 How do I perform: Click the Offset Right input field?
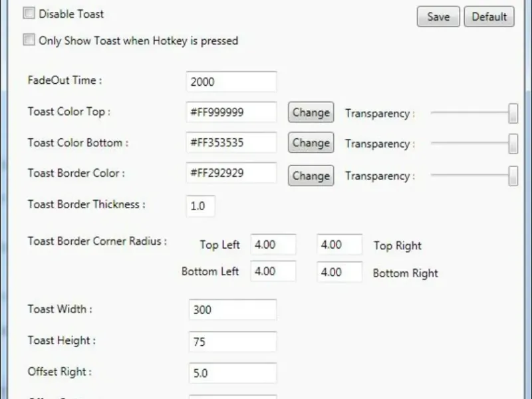click(232, 373)
